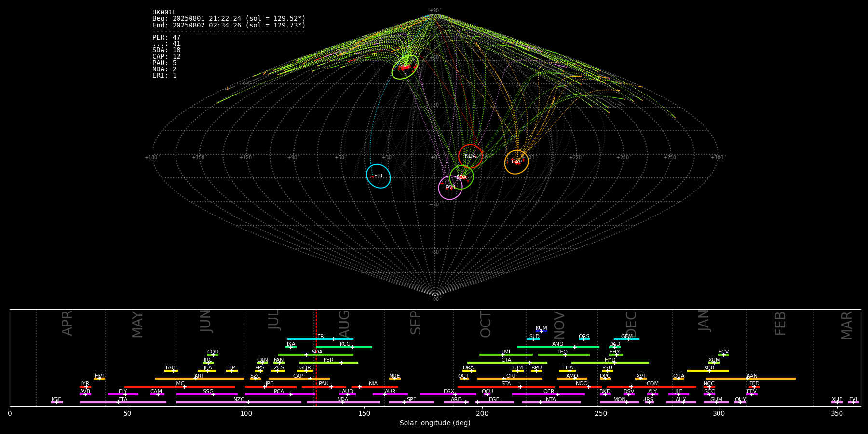Click the LMI shower bar in timeline
Image resolution: width=868 pixels, height=434 pixels.
(x=506, y=355)
